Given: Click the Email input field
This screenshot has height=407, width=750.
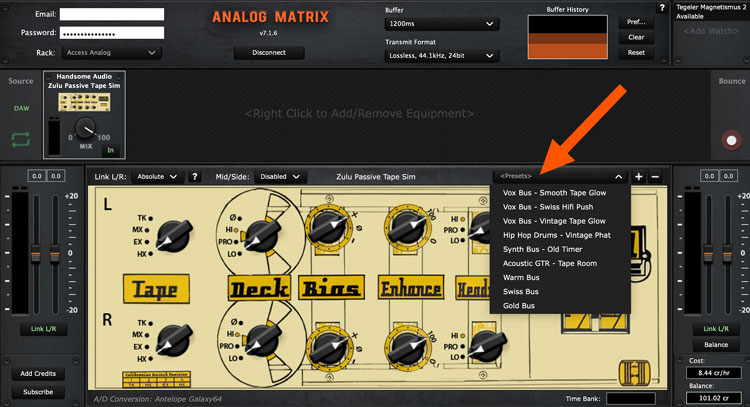Looking at the screenshot, I should [111, 14].
